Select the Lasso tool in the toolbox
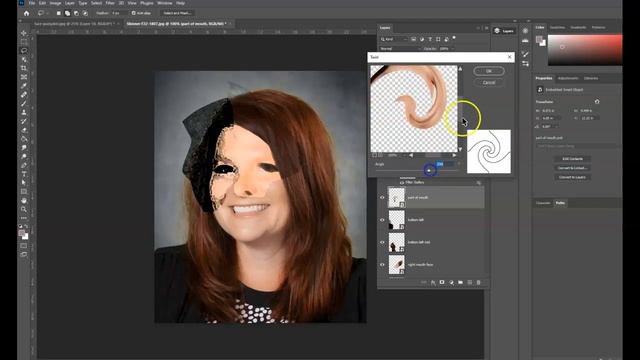640x360 pixels. pos(24,51)
